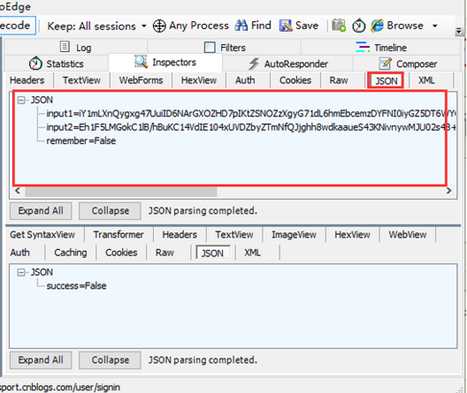Open the toolbar overflow arrow
This screenshot has width=467, height=393.
459,31
